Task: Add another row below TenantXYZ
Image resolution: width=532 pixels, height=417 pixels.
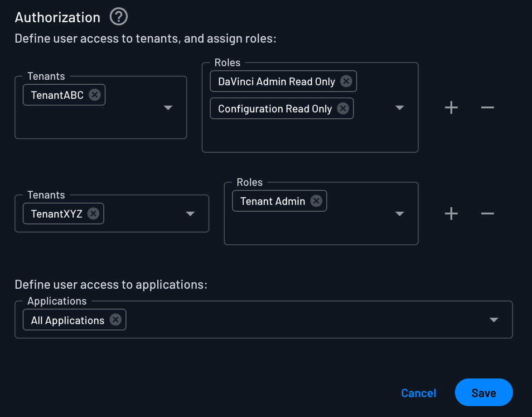Action: 451,213
